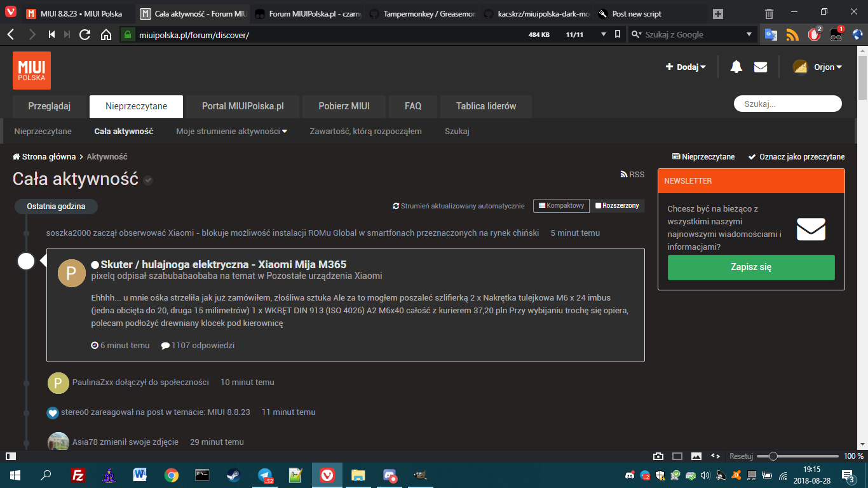Click Oznacz jako przeczytane link

796,156
